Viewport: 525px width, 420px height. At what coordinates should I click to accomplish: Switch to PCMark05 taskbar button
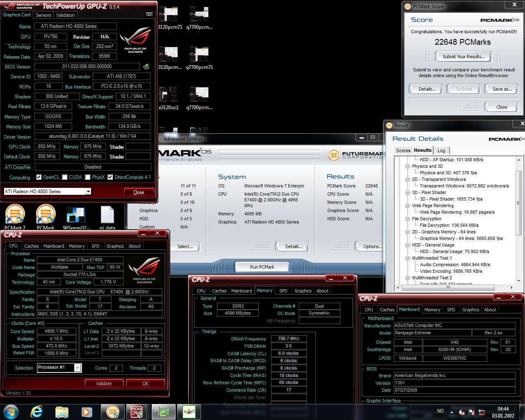(112, 411)
